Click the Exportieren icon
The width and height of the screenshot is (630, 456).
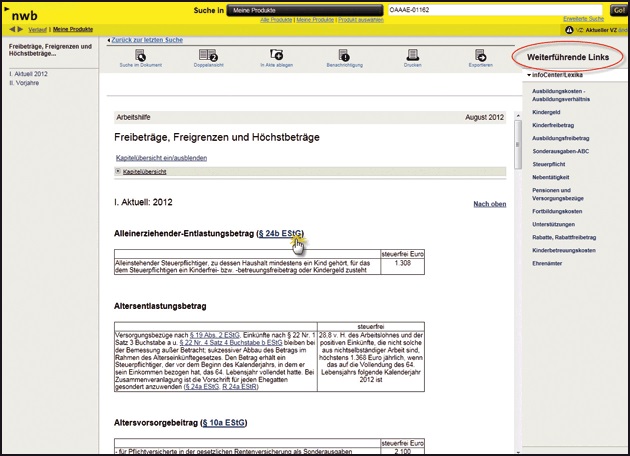480,55
